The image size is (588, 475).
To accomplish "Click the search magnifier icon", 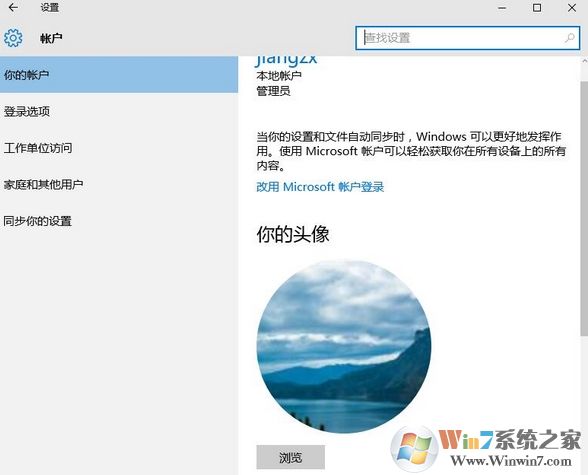I will [570, 37].
